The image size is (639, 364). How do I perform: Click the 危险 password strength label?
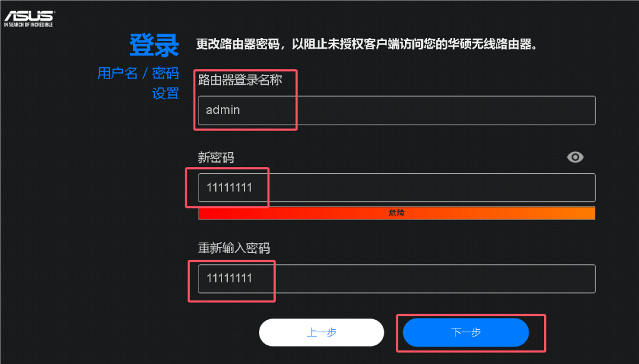click(396, 213)
